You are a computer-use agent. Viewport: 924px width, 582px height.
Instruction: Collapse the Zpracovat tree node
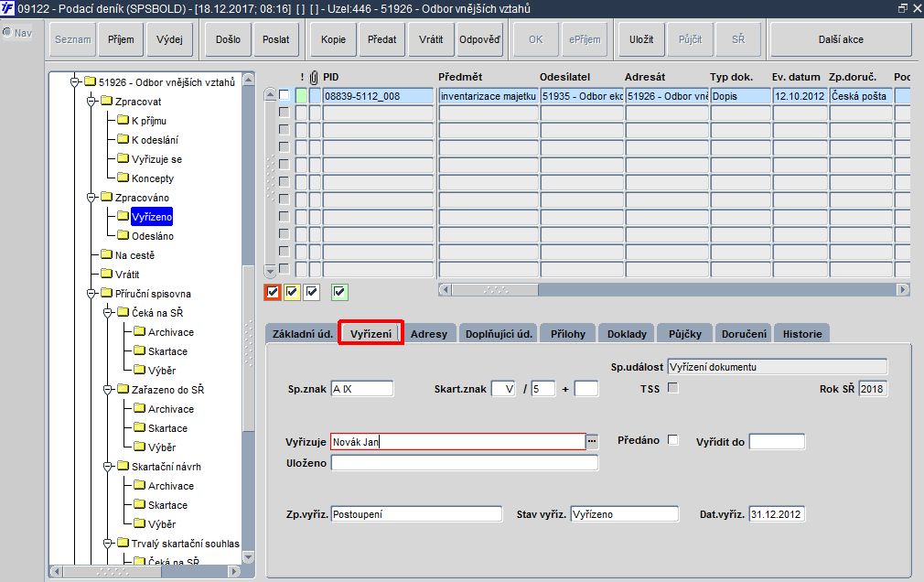coord(91,102)
